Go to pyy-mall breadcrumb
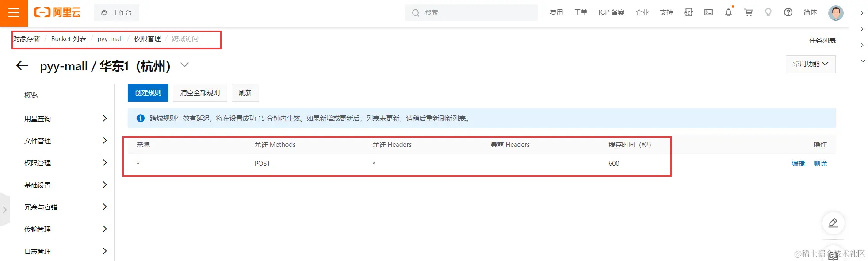This screenshot has width=868, height=261. 110,39
